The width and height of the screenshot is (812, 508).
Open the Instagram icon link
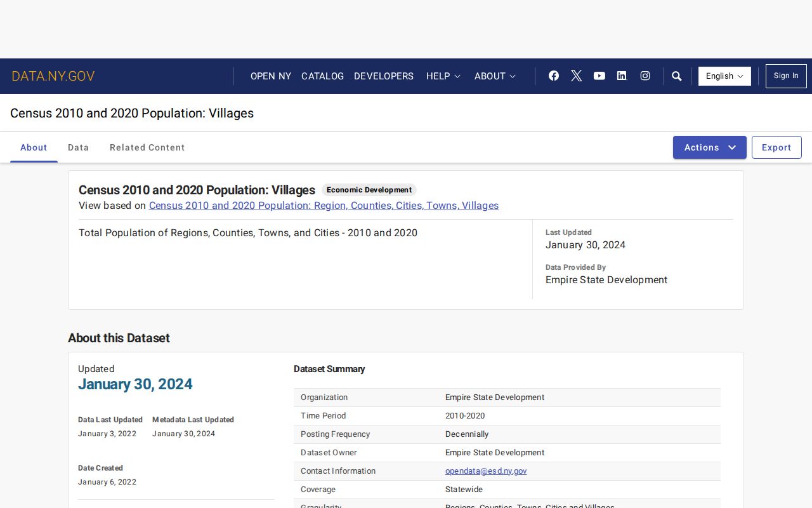(645, 76)
